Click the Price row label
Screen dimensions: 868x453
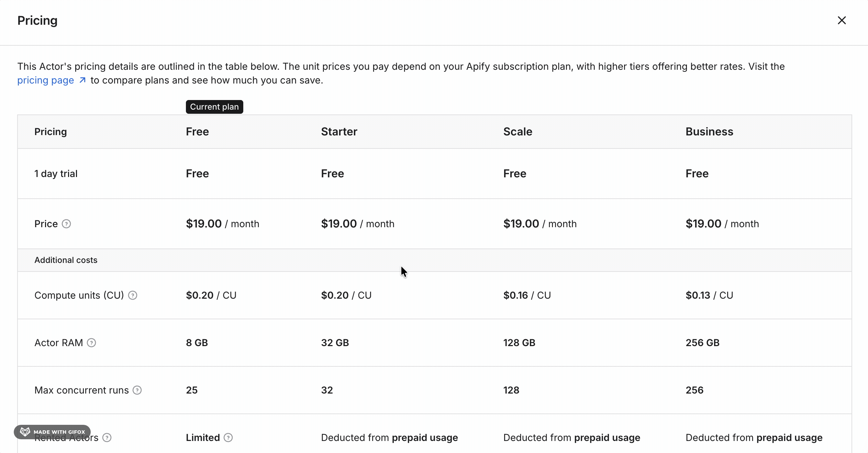46,224
